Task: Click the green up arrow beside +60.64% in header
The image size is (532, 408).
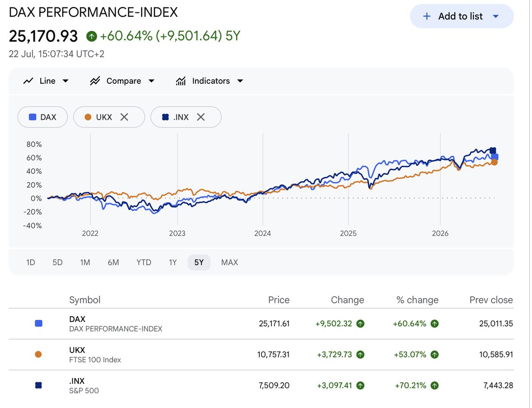Action: click(92, 36)
